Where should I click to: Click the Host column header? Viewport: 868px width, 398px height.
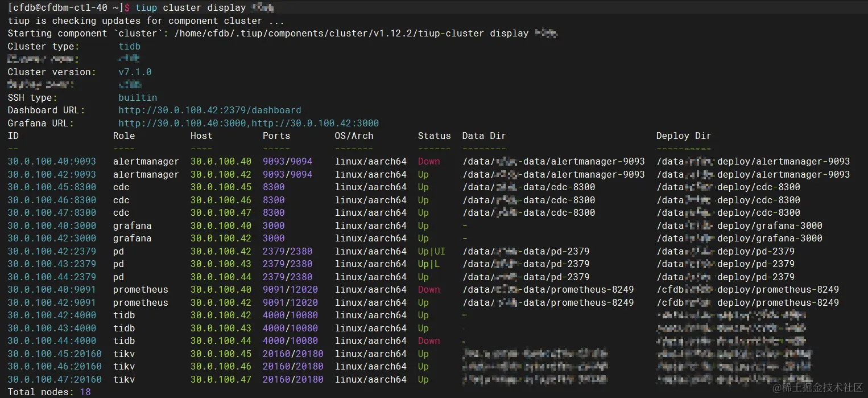[201, 136]
